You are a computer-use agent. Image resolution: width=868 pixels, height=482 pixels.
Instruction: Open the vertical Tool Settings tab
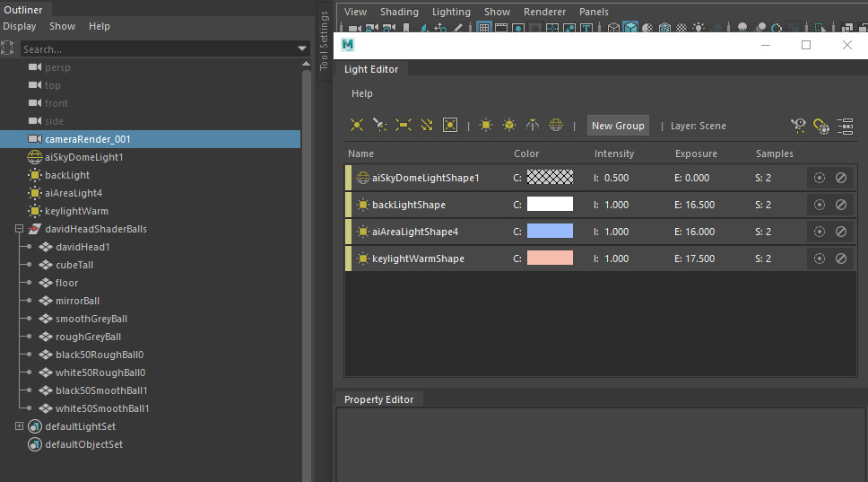tap(324, 41)
